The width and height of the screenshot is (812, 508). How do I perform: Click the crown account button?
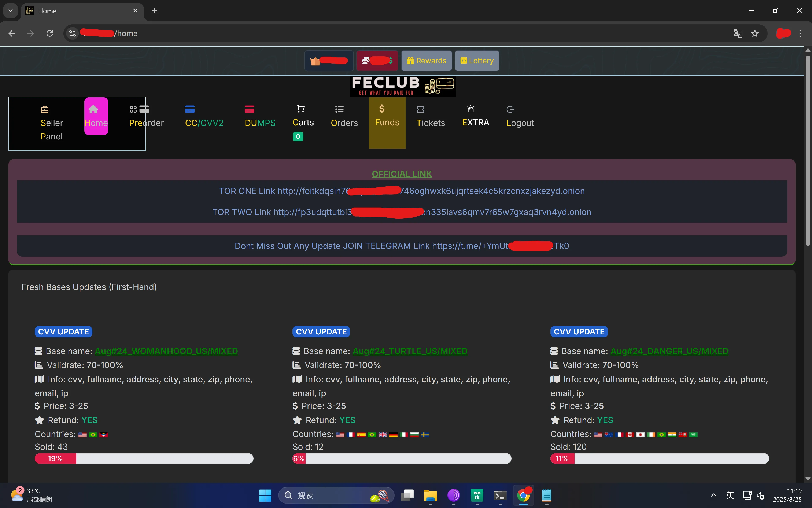click(329, 61)
